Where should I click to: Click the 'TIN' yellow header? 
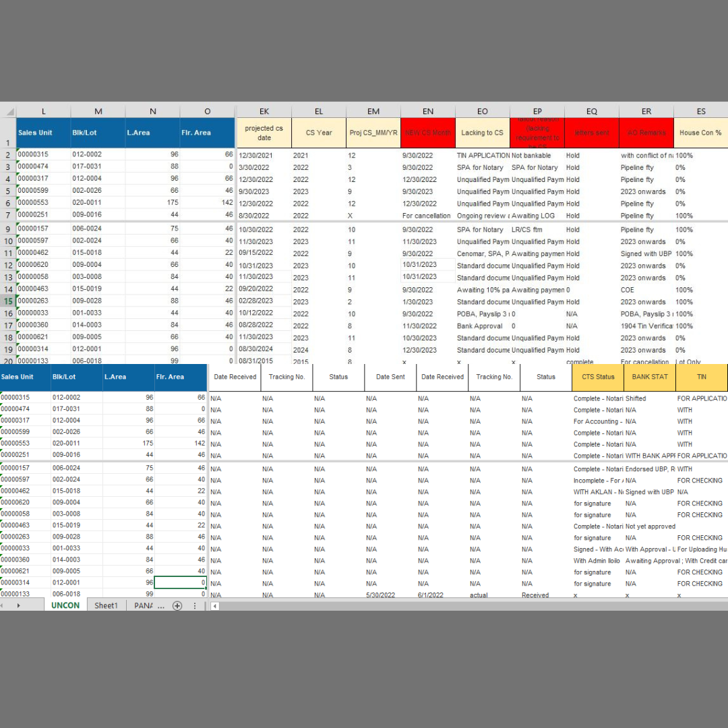[x=702, y=377]
